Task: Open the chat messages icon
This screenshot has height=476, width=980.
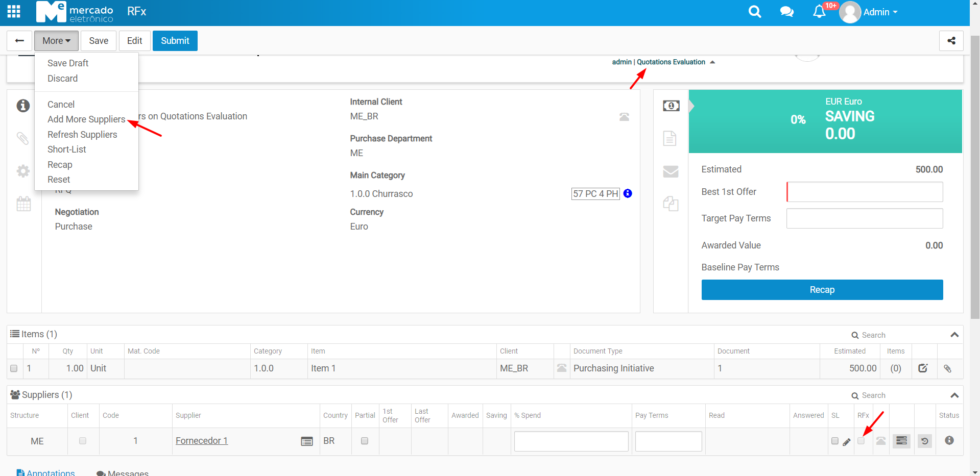Action: tap(786, 12)
